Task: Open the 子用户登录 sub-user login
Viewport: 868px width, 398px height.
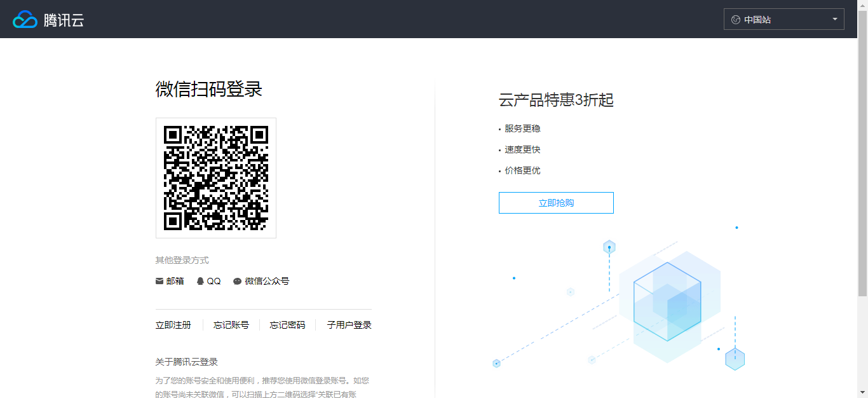Action: 349,325
